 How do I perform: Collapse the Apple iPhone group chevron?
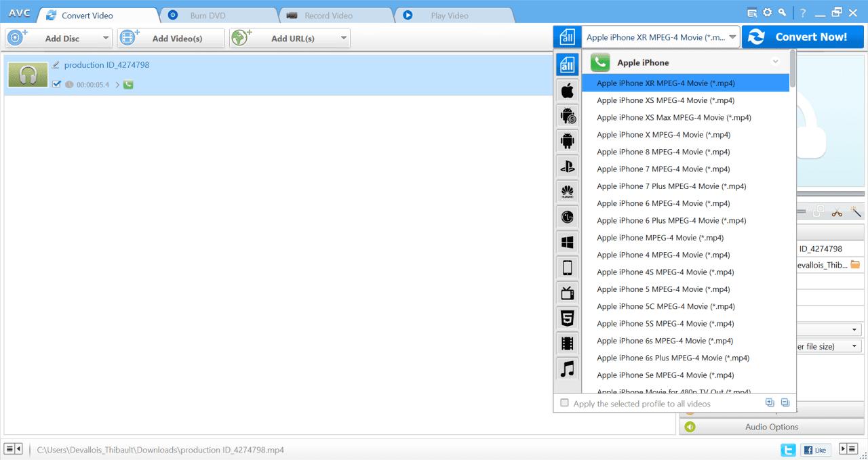(x=776, y=62)
